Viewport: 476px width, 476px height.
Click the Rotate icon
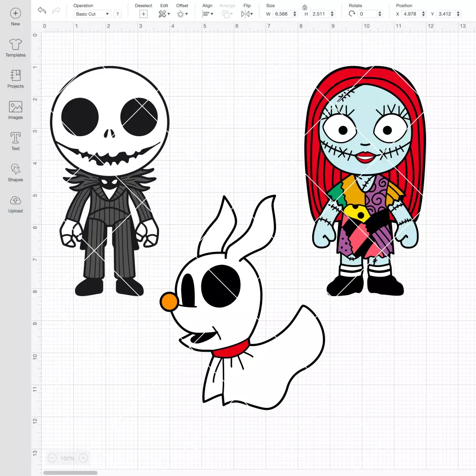point(352,14)
